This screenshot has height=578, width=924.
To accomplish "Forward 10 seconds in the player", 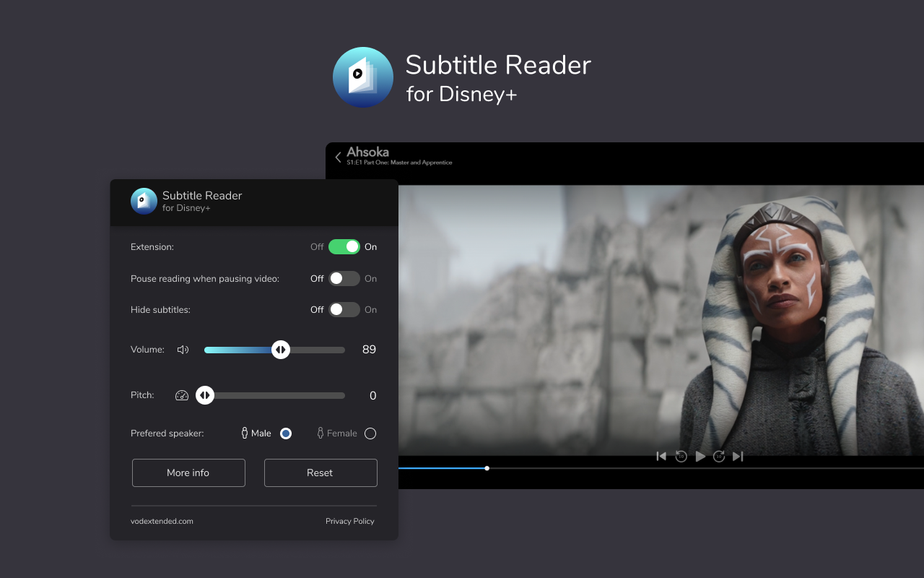I will click(x=719, y=456).
